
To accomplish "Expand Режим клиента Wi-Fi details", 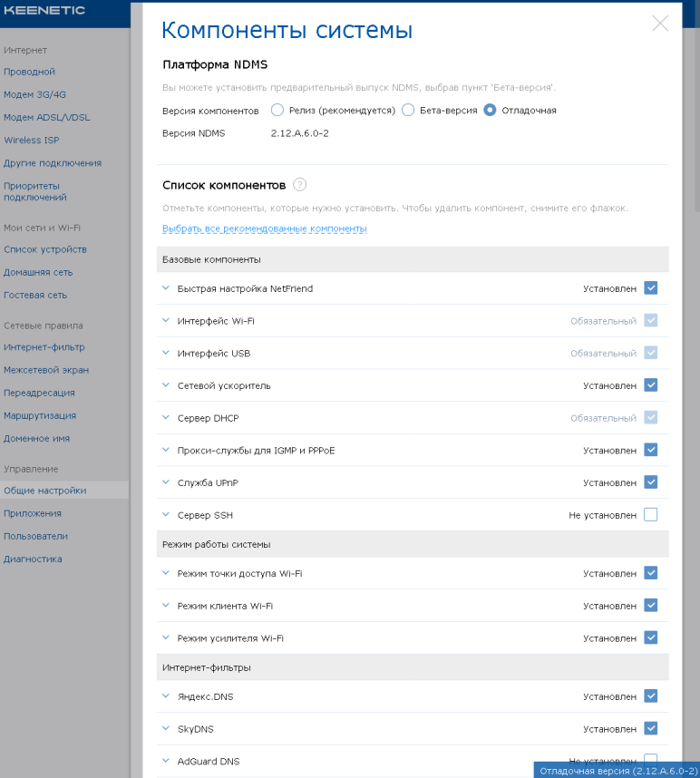I will coord(166,606).
